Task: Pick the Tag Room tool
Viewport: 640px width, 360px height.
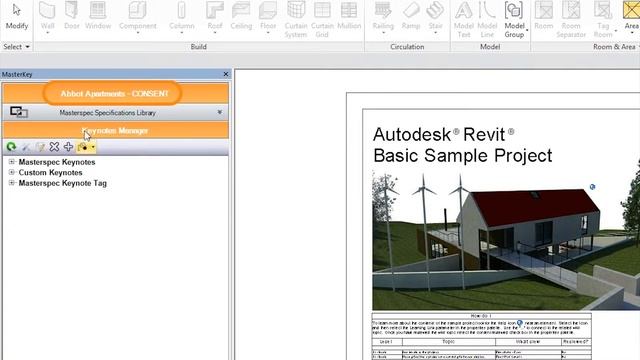Action: 603,19
